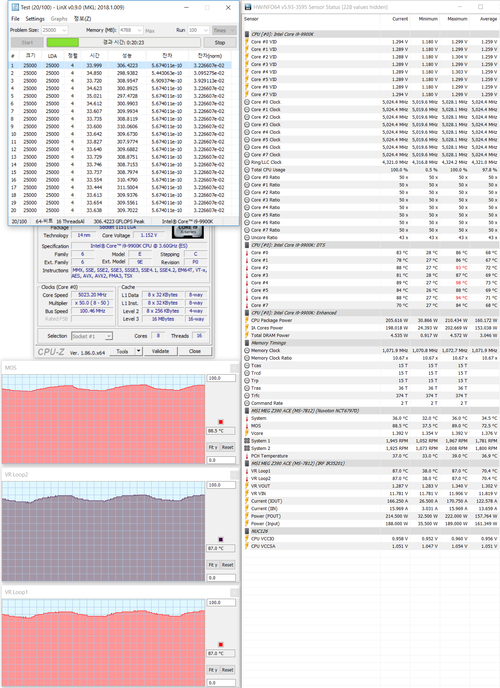Click the chip icon on 'Intel Core i9-9900K: Enhanced' header
This screenshot has width=500, height=688.
pyautogui.click(x=247, y=313)
